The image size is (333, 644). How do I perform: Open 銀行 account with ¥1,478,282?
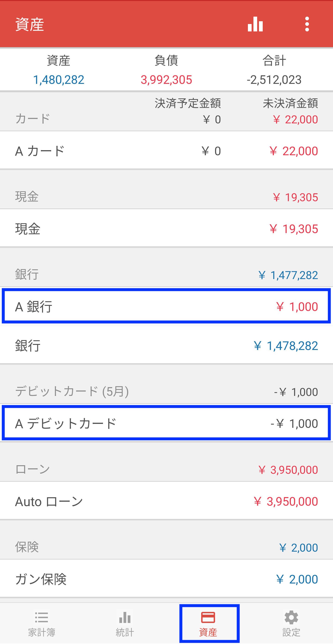tap(166, 345)
